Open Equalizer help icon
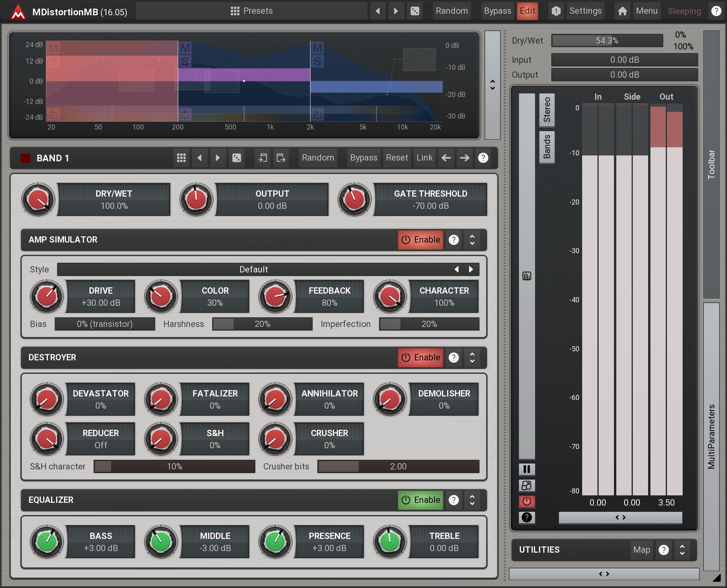Image resolution: width=727 pixels, height=588 pixels. (x=454, y=500)
